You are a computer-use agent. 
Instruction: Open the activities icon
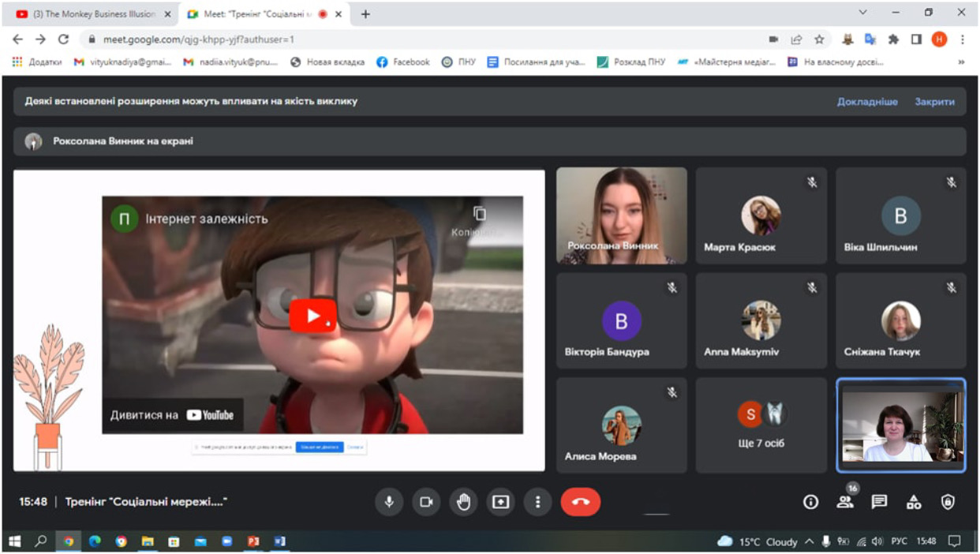click(914, 502)
